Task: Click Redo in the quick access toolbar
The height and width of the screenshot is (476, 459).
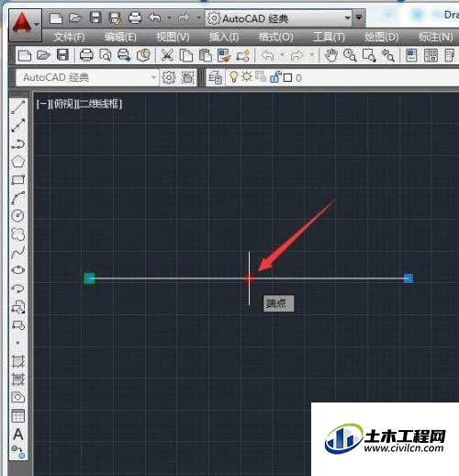Action: (184, 17)
